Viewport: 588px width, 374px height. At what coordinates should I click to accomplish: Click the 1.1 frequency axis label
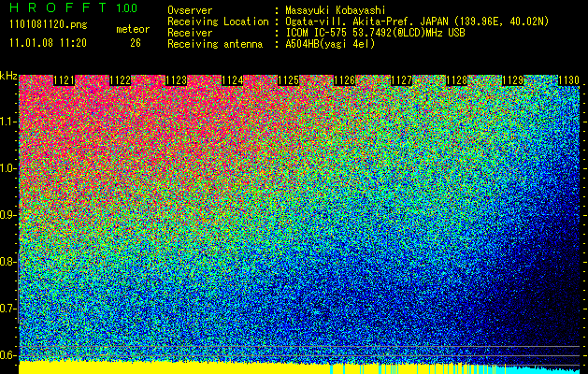(8, 122)
